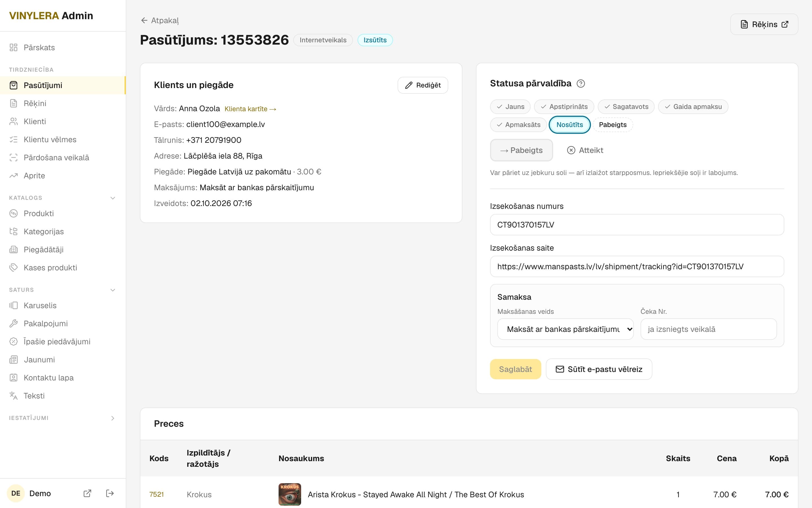Image resolution: width=812 pixels, height=508 pixels.
Task: Open the Maksāšanas veids dropdown
Action: pyautogui.click(x=565, y=329)
